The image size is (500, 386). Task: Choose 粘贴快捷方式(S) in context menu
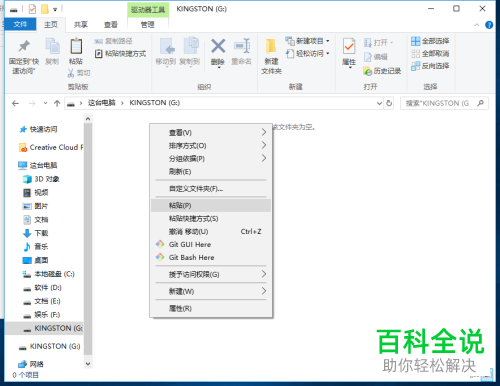click(211, 219)
